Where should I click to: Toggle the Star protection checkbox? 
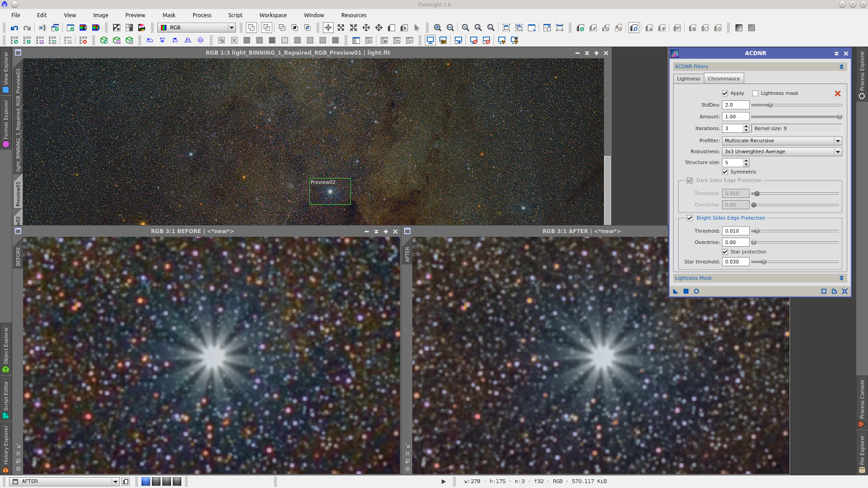[725, 252]
